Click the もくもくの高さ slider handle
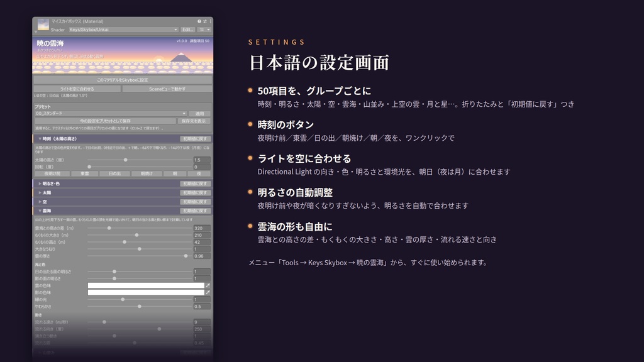Image resolution: width=644 pixels, height=362 pixels. point(125,242)
